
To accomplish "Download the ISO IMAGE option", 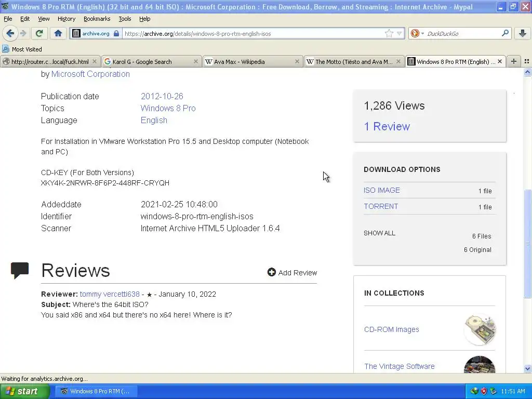I will (x=382, y=190).
